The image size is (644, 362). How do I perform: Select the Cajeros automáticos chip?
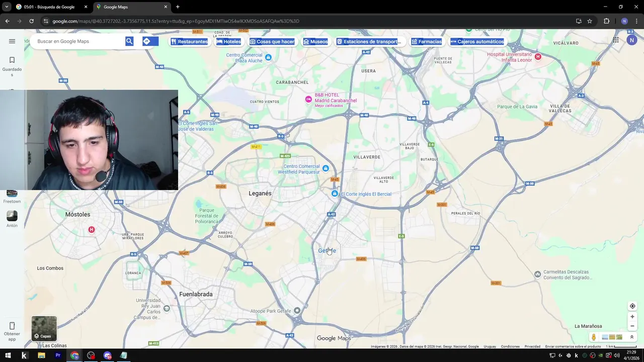click(477, 42)
